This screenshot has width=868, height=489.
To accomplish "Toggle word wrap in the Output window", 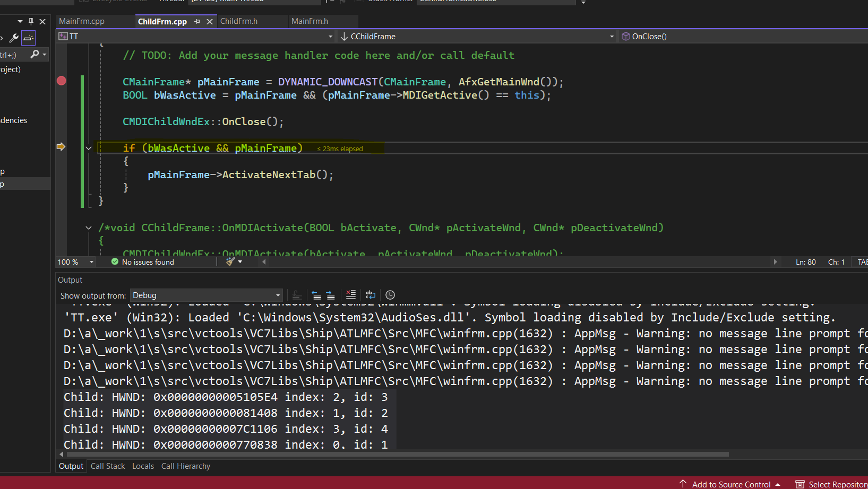I will [x=371, y=295].
